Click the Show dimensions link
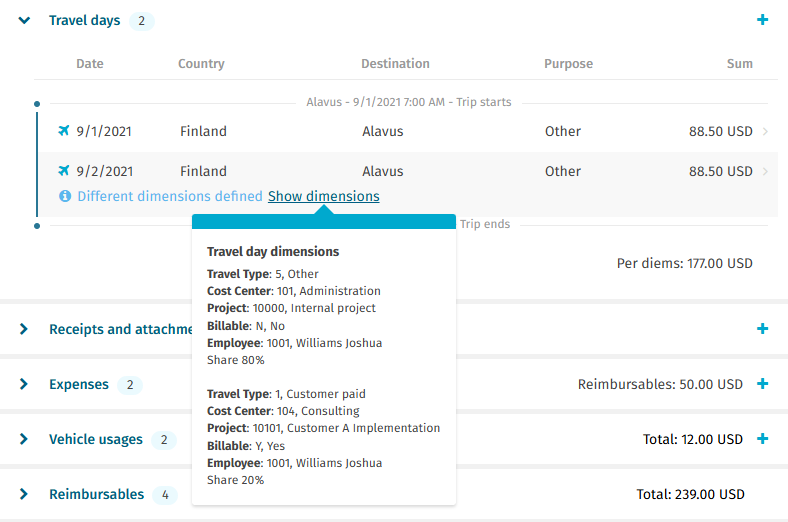The image size is (788, 522). point(323,197)
